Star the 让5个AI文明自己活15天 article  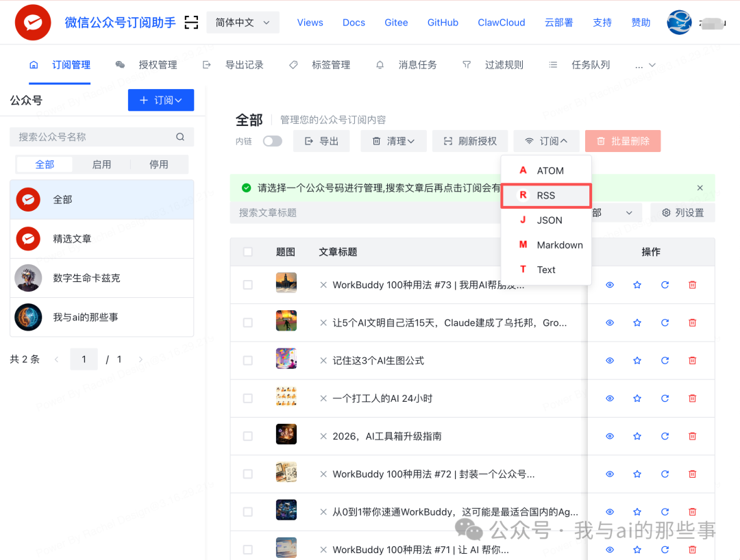click(637, 322)
